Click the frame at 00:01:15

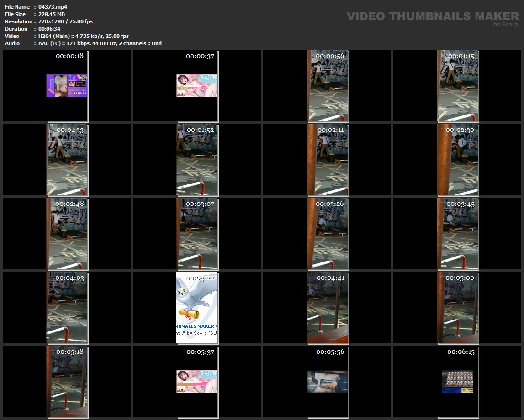click(x=458, y=86)
